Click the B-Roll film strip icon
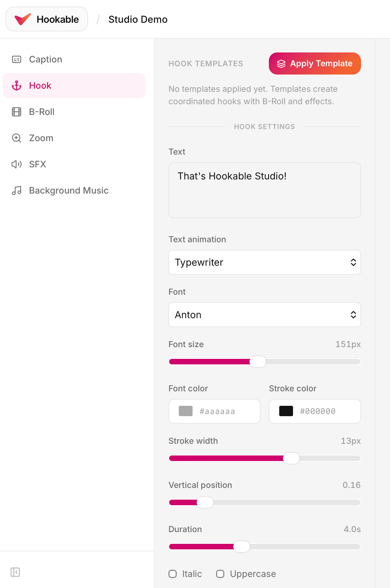The height and width of the screenshot is (588, 390). [x=17, y=112]
